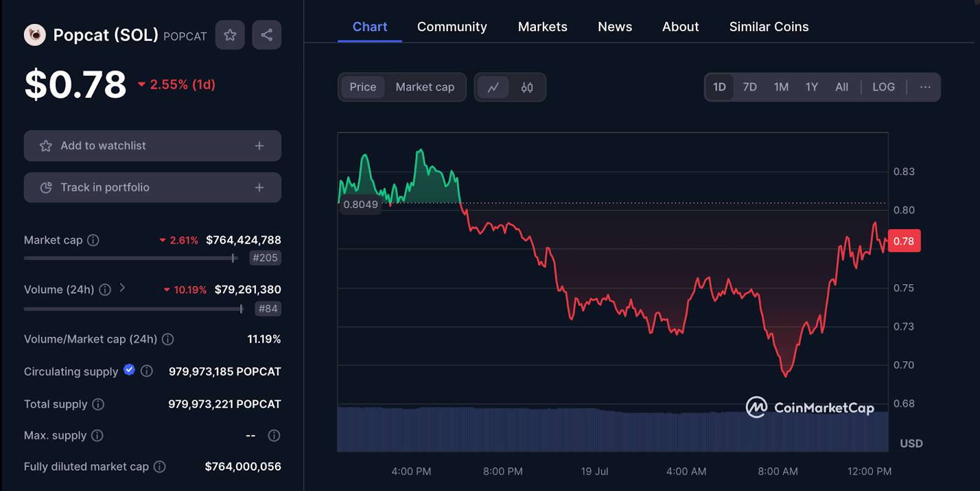Click the Volume/Market cap (24h) info icon
This screenshot has height=491, width=980.
tap(168, 339)
